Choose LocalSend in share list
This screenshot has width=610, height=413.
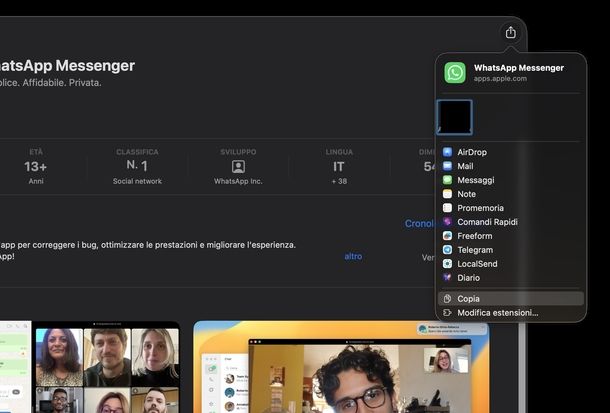(510, 264)
